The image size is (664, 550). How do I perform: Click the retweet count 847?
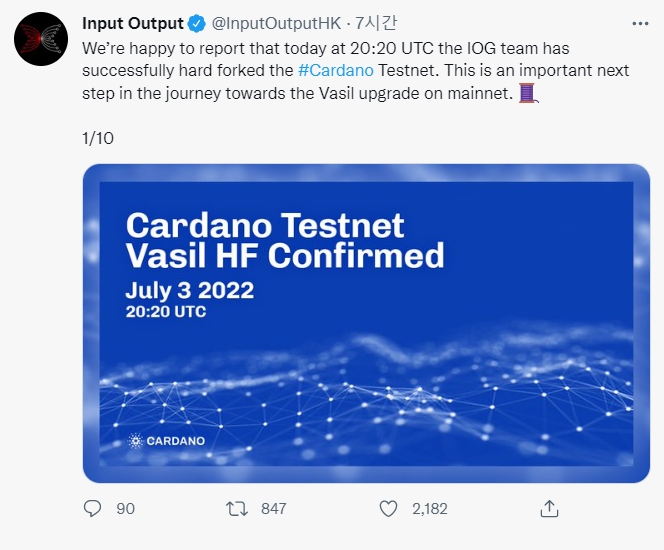[273, 509]
